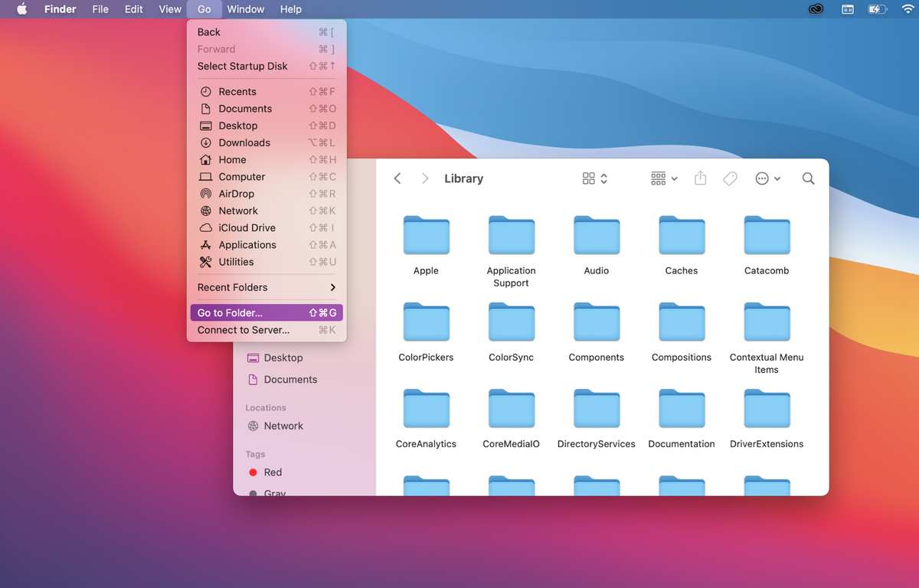The image size is (919, 588).
Task: Select Documents in Finder sidebar
Action: pyautogui.click(x=289, y=380)
